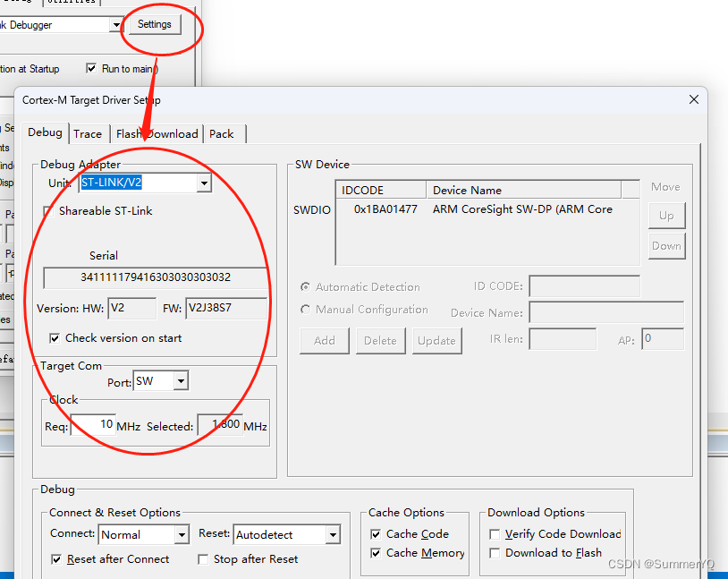728x579 pixels.
Task: Enable Shareable ST-Link checkbox
Action: (47, 211)
